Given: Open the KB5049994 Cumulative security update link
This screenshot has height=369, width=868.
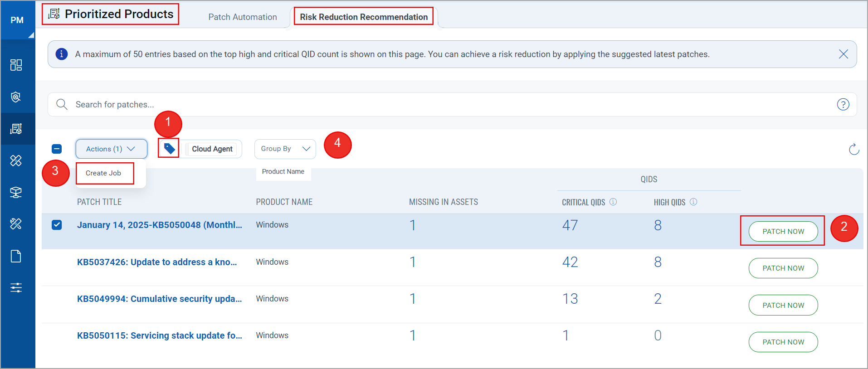Looking at the screenshot, I should tap(159, 299).
